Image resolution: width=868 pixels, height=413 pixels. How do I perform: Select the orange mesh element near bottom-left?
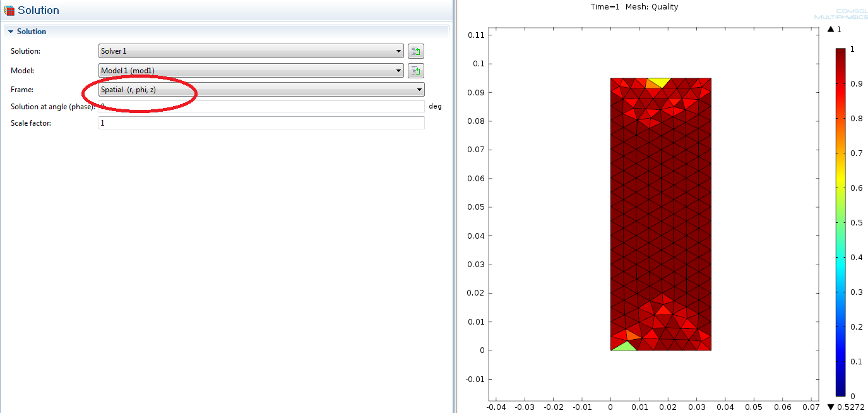633,335
